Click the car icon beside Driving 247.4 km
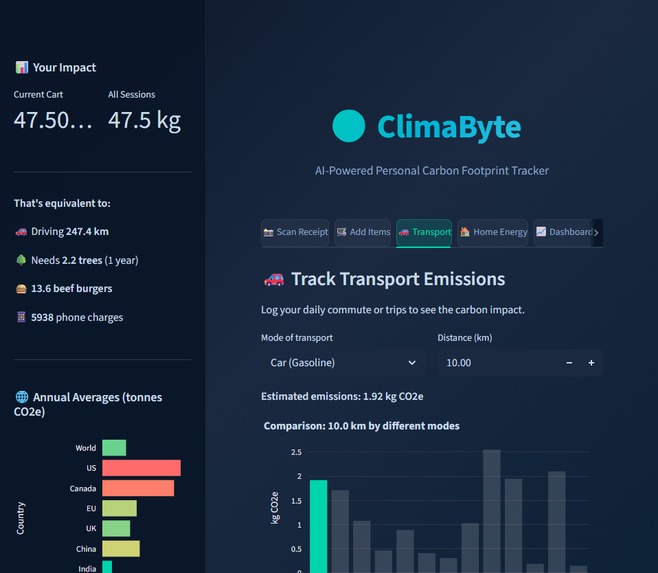 (21, 232)
